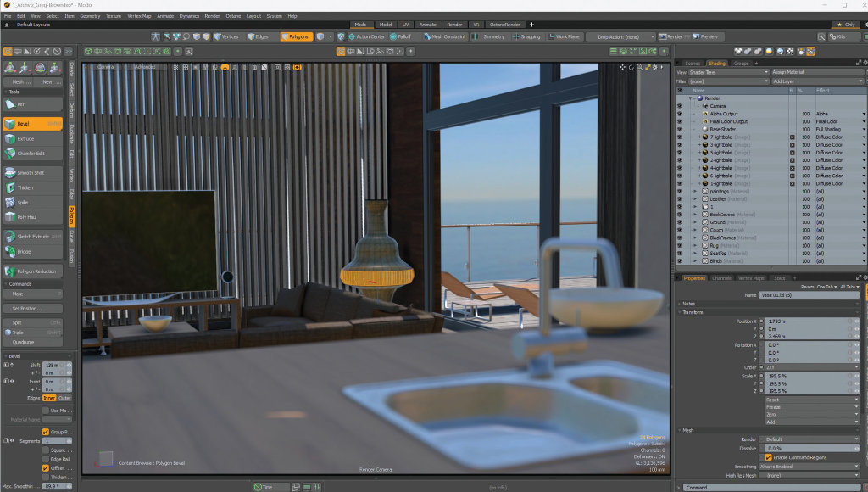The height and width of the screenshot is (492, 868).
Task: Select the Thicken tool
Action: tap(33, 187)
